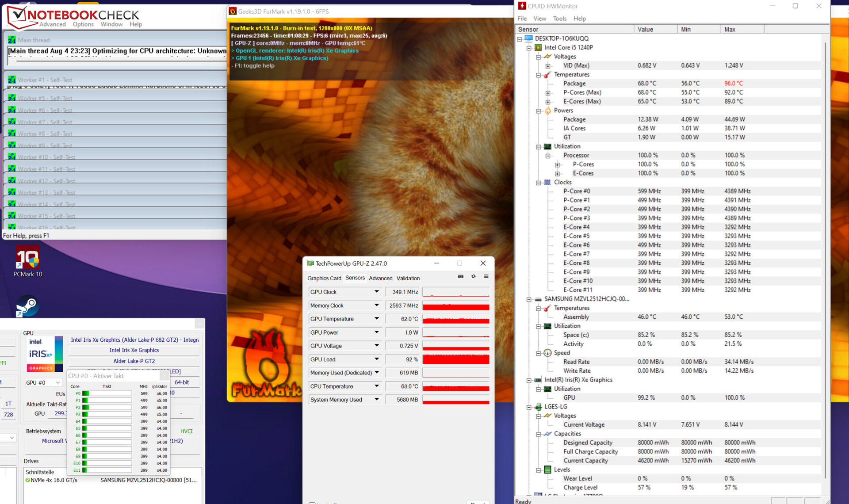Screen dimensions: 849x504
Task: Expand P-Cores (Max) temperature node
Action: [547, 93]
